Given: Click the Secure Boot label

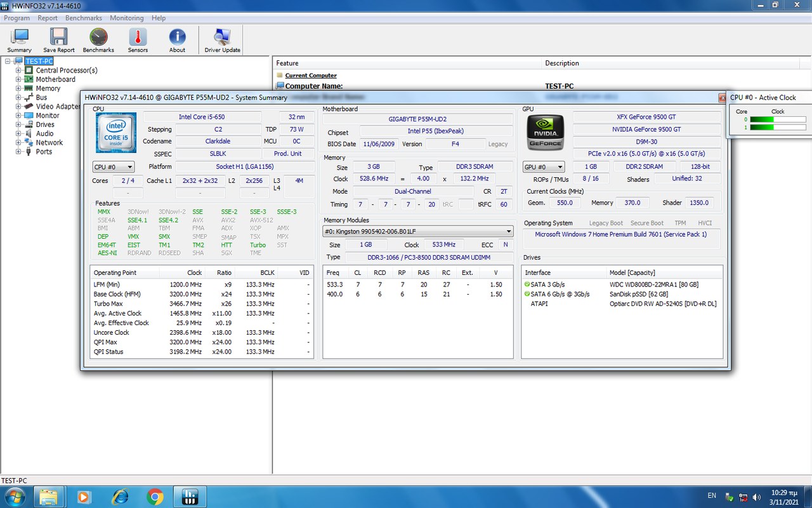Looking at the screenshot, I should [x=647, y=223].
